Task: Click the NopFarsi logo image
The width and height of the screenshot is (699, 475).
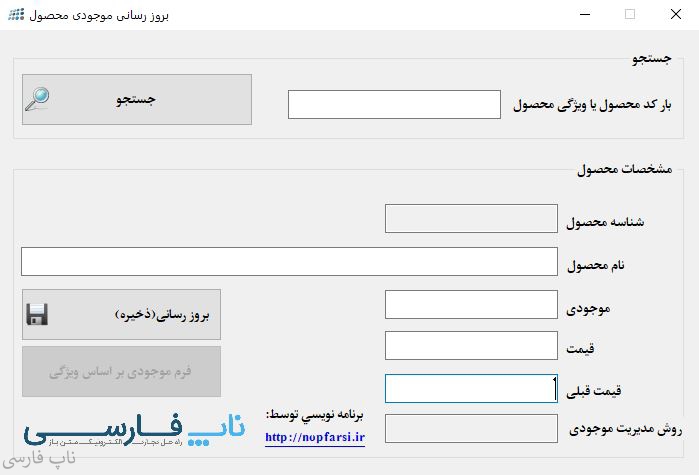Action: point(134,430)
